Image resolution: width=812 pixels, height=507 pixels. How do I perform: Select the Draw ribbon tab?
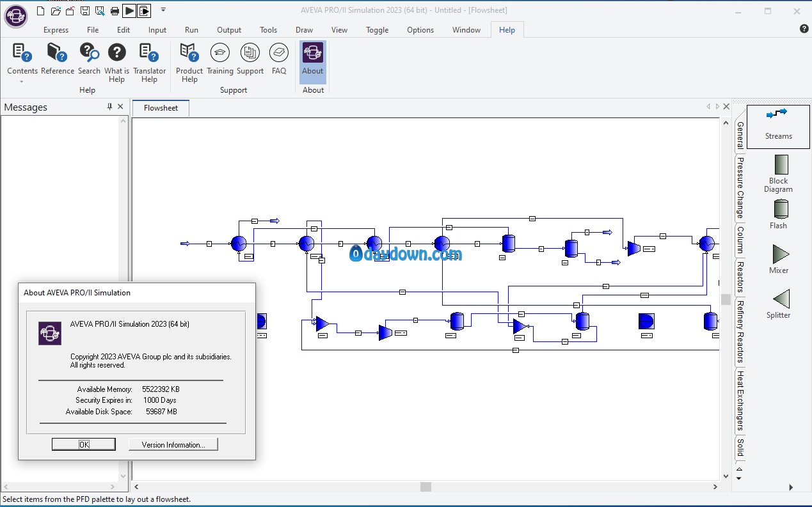[305, 30]
